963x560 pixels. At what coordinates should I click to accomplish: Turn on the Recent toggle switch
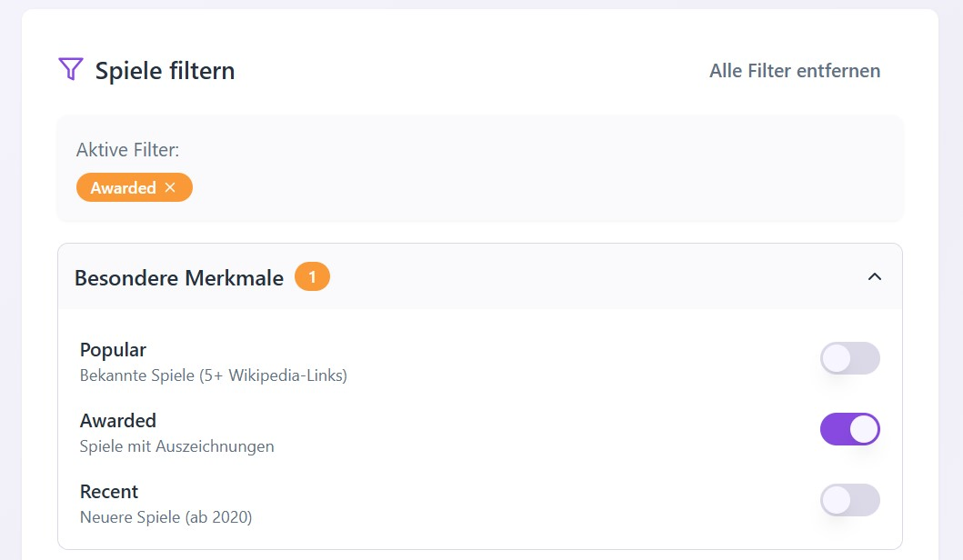click(849, 500)
